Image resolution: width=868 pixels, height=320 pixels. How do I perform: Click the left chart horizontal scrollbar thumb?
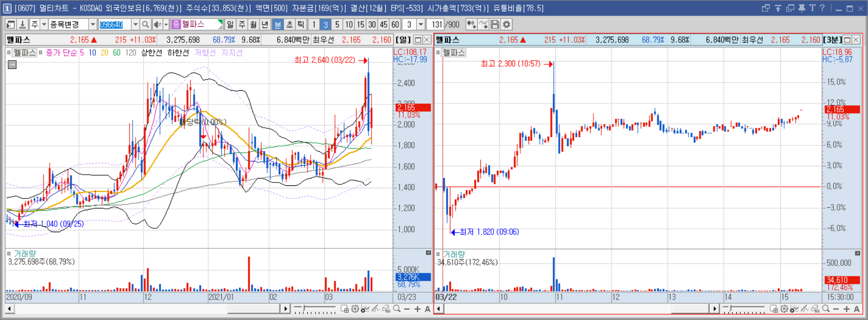point(254,309)
